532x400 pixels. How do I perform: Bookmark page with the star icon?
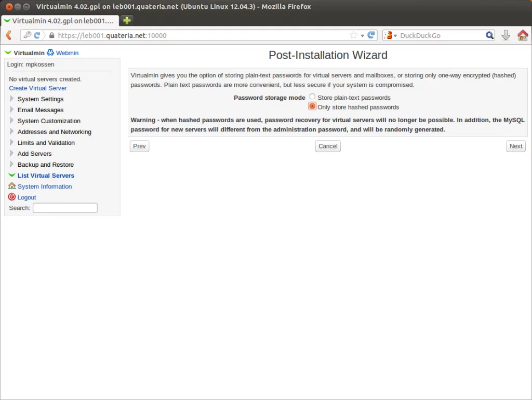point(353,35)
